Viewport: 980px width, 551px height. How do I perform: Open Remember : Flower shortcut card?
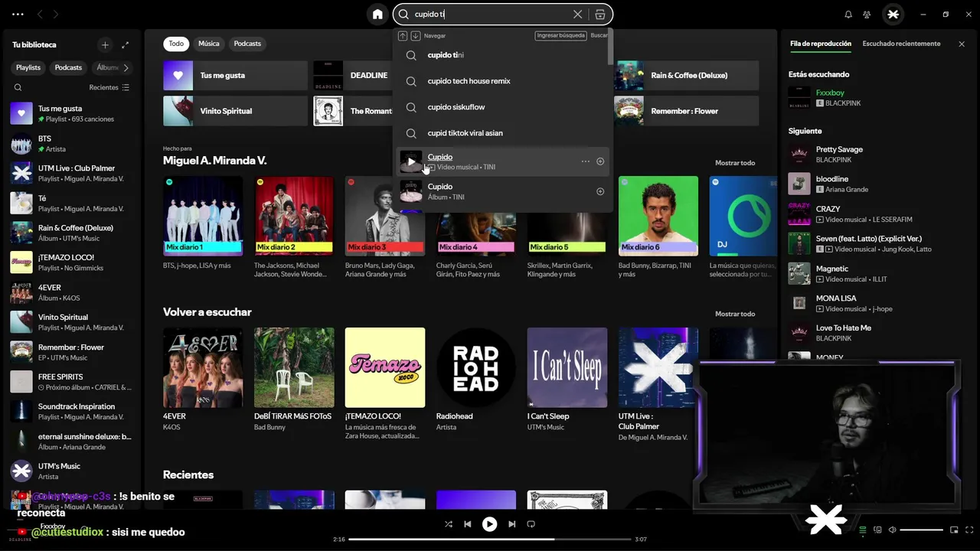pyautogui.click(x=687, y=111)
